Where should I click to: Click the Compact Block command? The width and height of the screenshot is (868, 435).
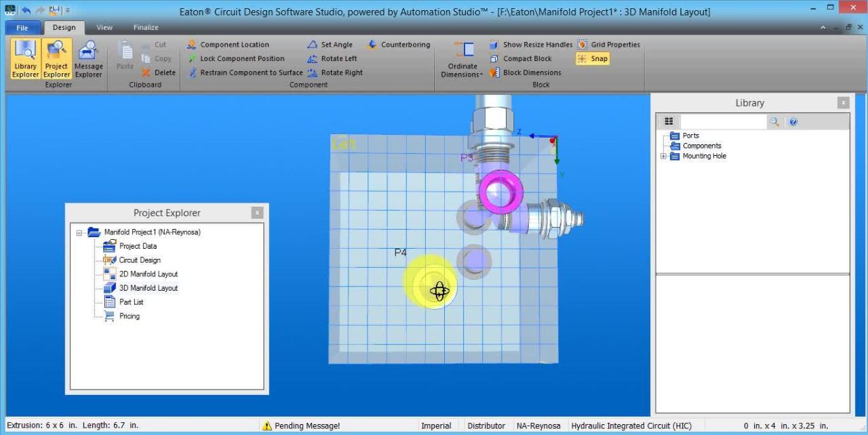tap(521, 58)
